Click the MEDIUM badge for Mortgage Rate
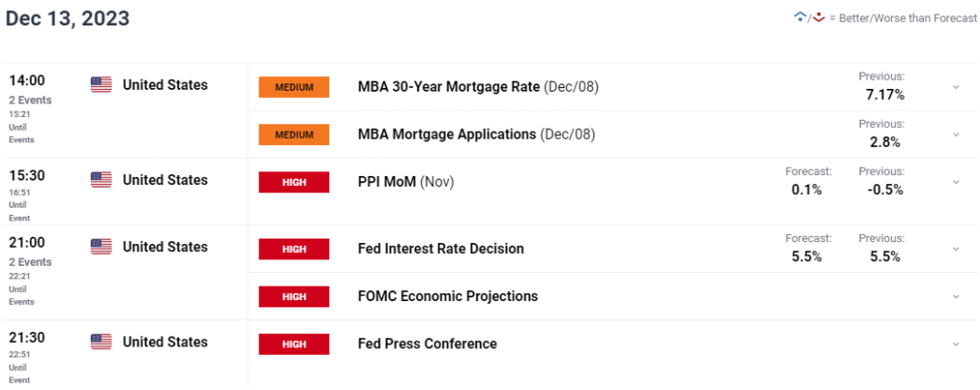The image size is (980, 390). tap(294, 87)
